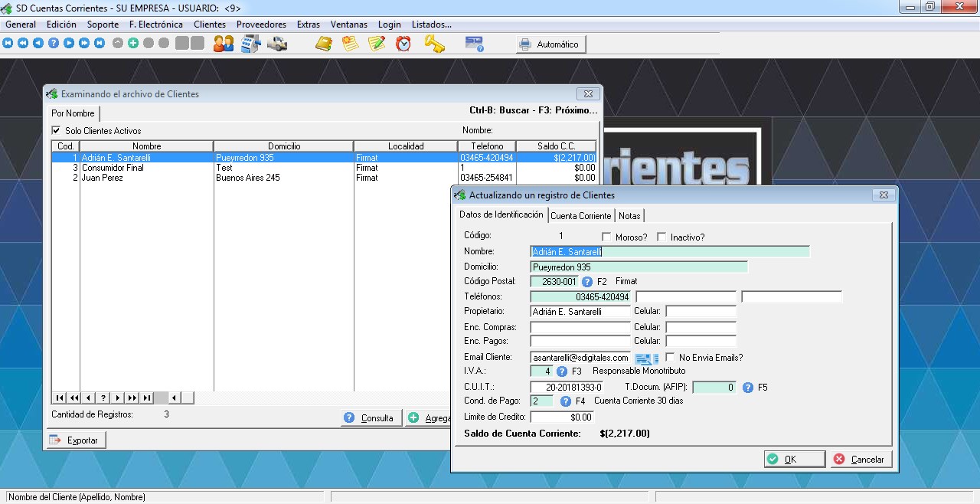Check the Moroso? checkbox

607,237
